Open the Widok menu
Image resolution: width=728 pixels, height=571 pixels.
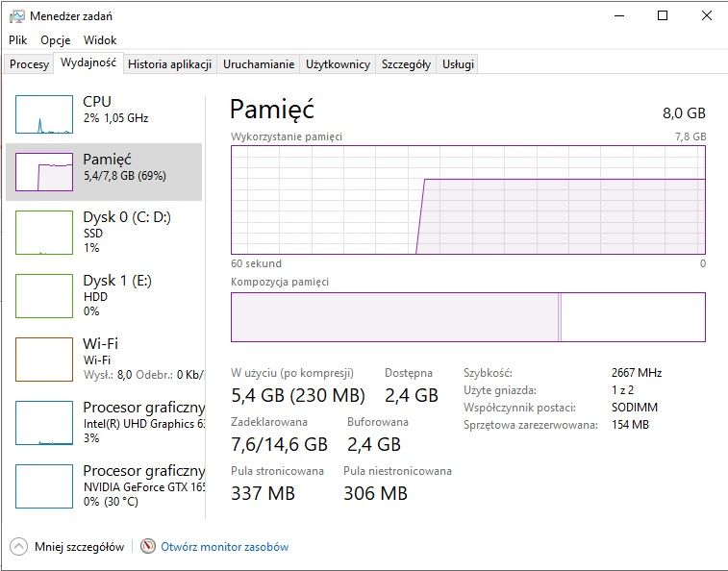tap(100, 40)
